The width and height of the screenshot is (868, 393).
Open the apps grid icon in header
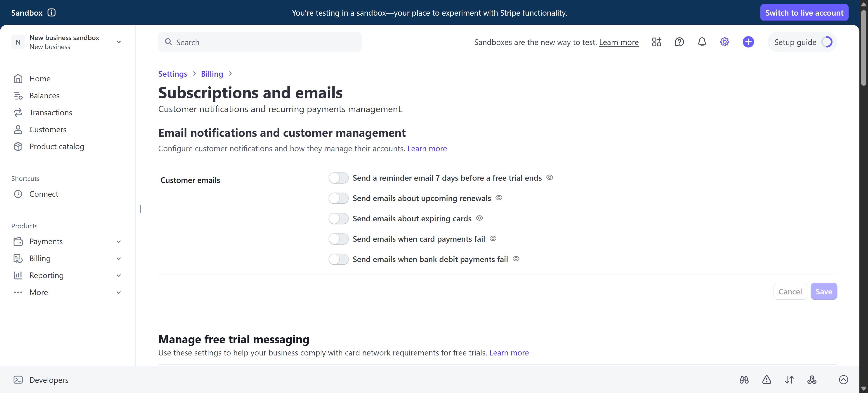(x=656, y=42)
